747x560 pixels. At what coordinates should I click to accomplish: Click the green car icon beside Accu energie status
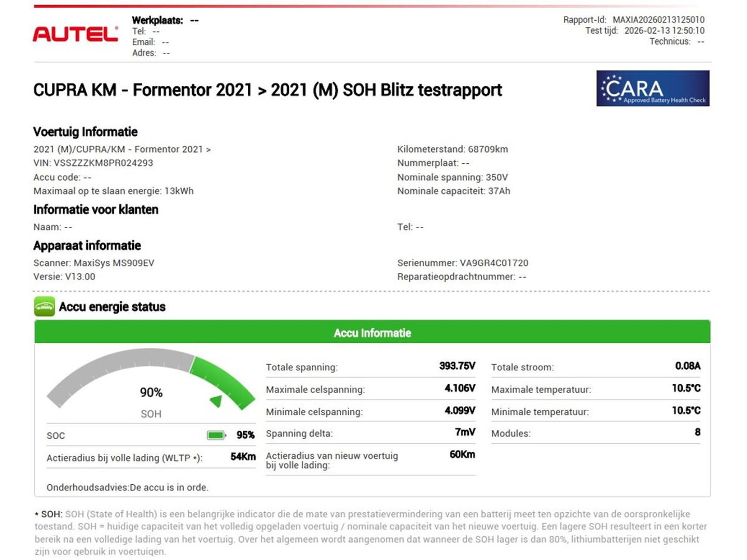(44, 306)
